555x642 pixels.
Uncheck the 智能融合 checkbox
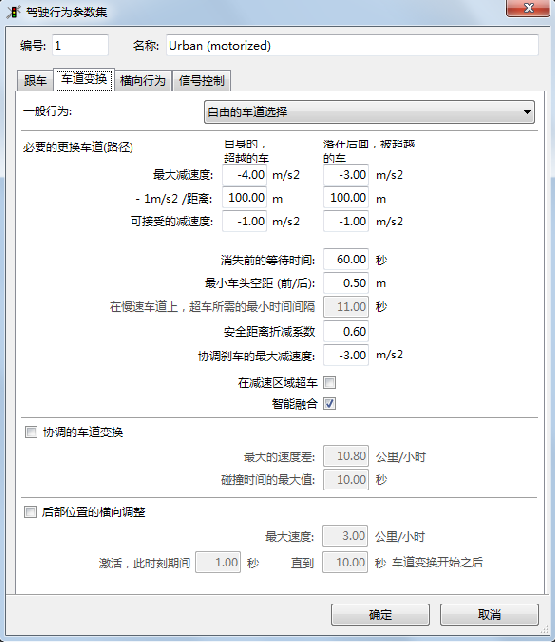click(329, 404)
